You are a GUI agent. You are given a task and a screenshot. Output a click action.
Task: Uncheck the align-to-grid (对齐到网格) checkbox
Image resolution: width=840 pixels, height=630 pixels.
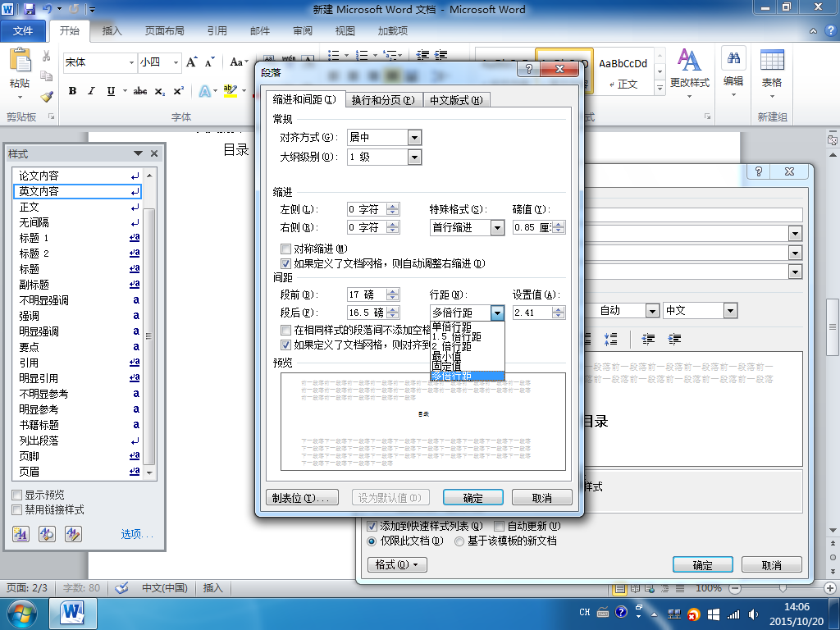(x=286, y=345)
